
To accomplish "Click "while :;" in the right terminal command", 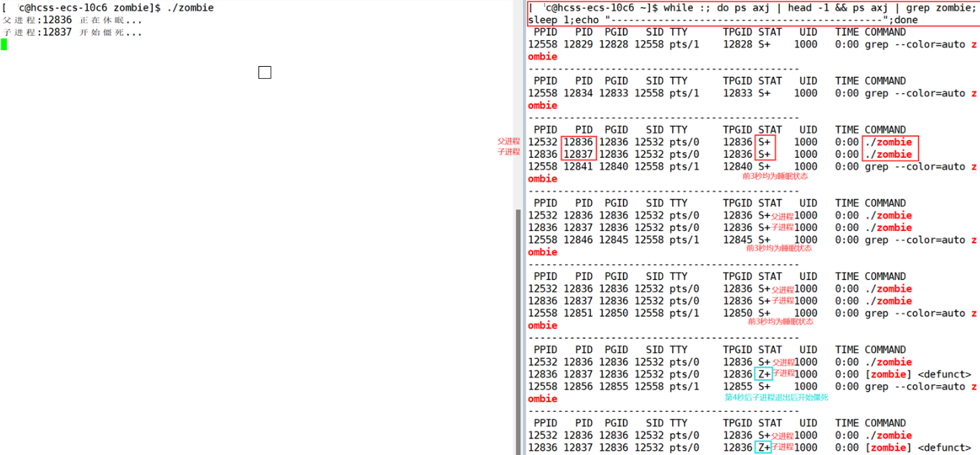I will (x=687, y=8).
